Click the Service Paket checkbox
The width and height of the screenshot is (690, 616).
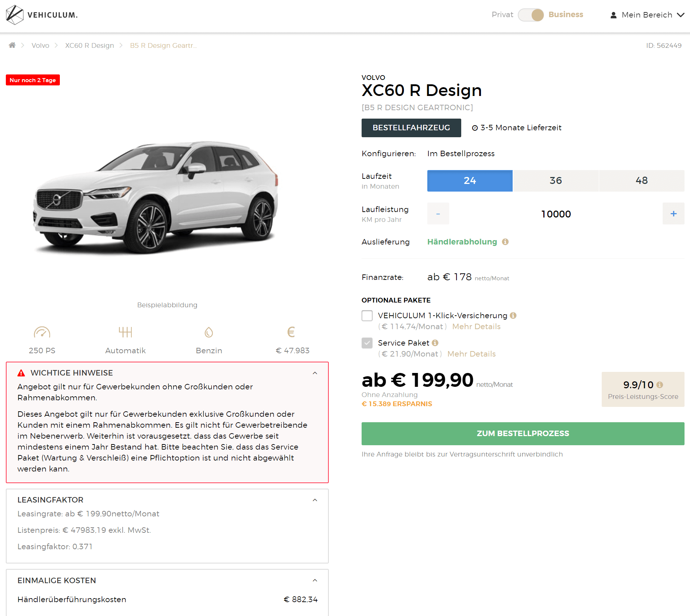367,343
